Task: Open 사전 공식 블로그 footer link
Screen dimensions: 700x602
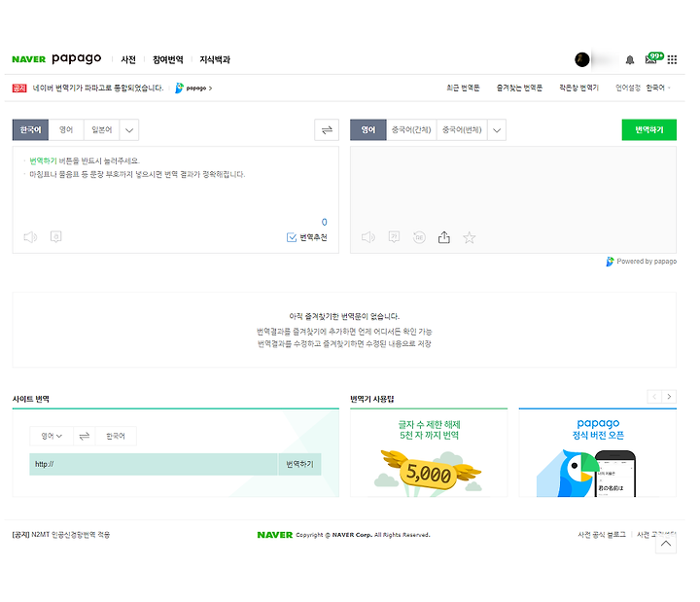Action: coord(602,535)
